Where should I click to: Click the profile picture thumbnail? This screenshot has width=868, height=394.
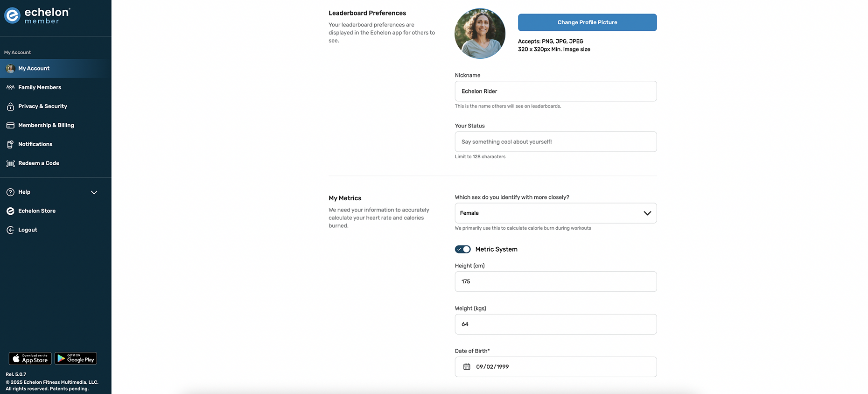[480, 34]
